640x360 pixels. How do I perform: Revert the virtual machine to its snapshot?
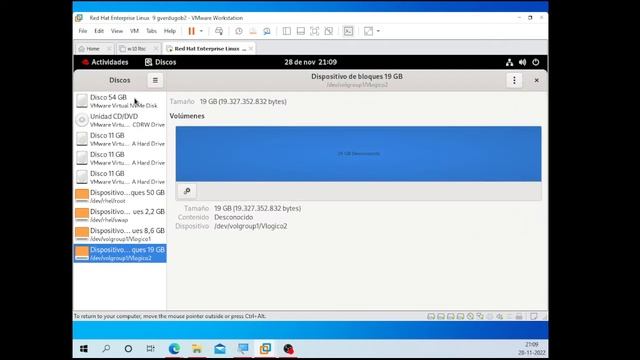(x=253, y=31)
